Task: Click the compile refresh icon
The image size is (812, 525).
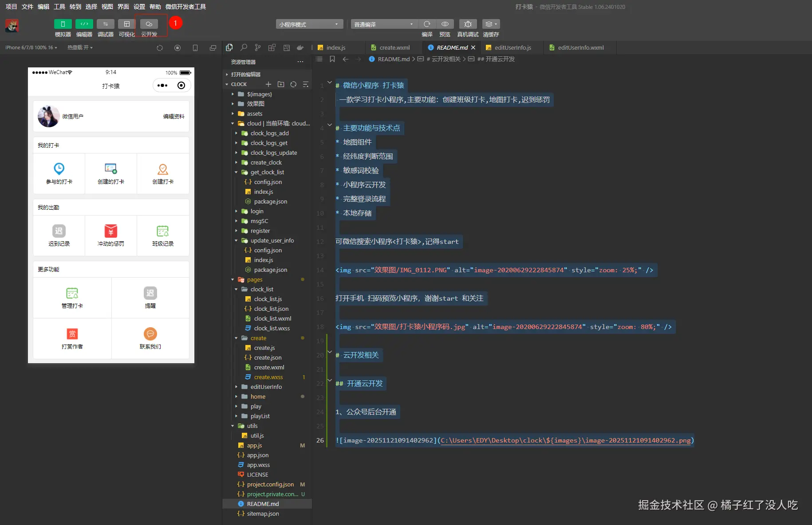Action: point(427,24)
